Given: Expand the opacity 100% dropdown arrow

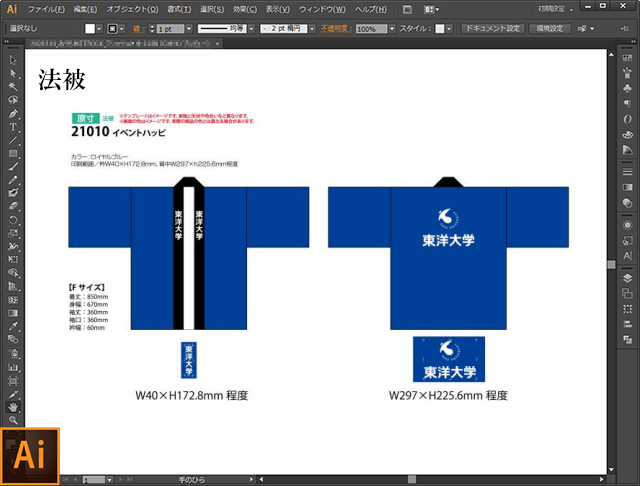Looking at the screenshot, I should coord(392,29).
